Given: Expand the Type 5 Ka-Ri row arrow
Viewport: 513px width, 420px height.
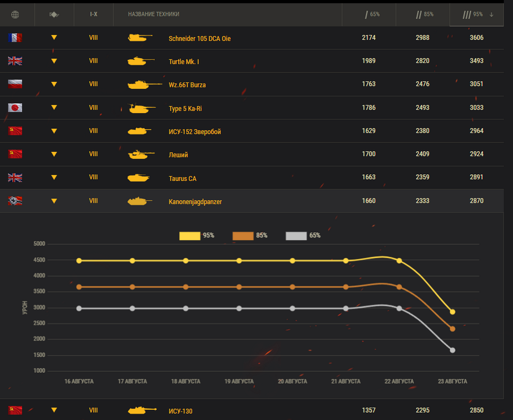Looking at the screenshot, I should click(54, 108).
